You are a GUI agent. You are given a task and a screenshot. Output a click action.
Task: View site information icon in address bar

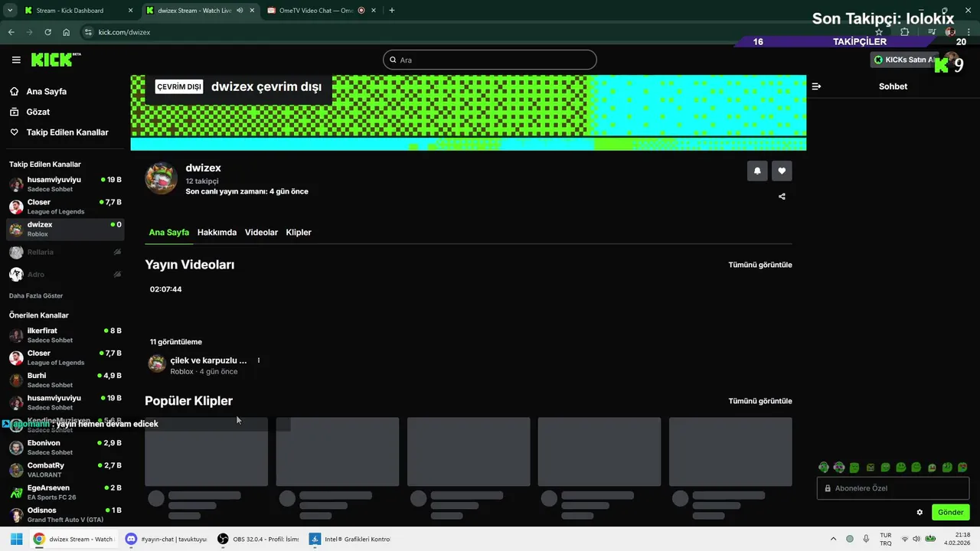coord(88,32)
